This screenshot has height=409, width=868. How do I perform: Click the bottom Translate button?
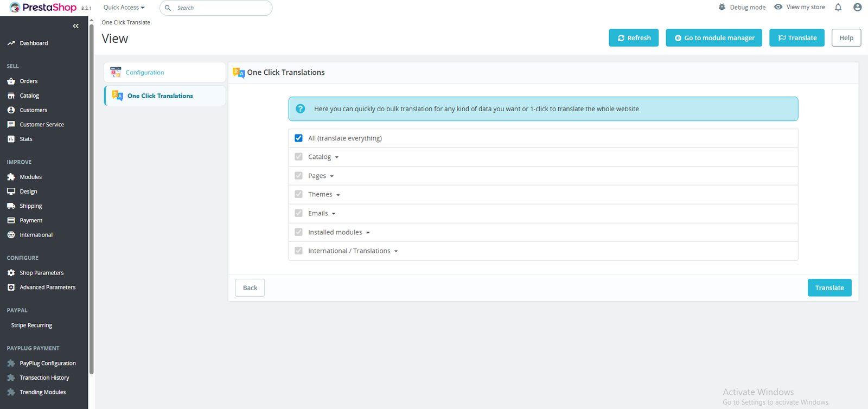[829, 288]
